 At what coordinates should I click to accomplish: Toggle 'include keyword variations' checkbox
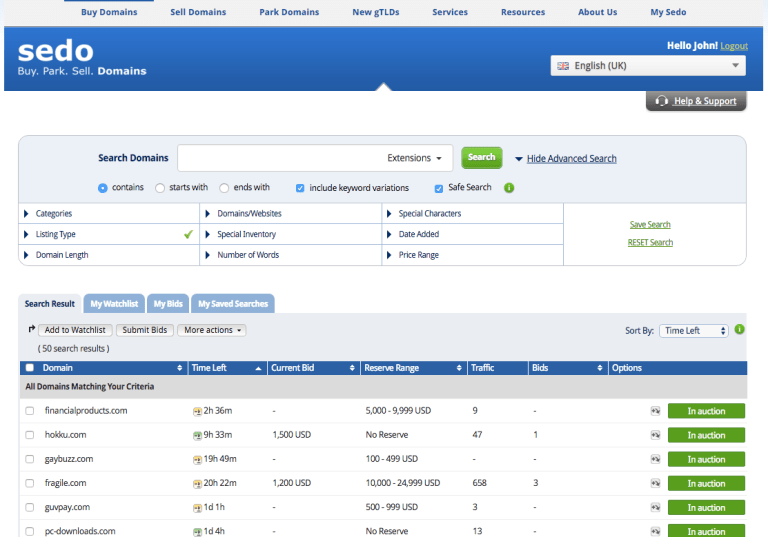coord(300,188)
